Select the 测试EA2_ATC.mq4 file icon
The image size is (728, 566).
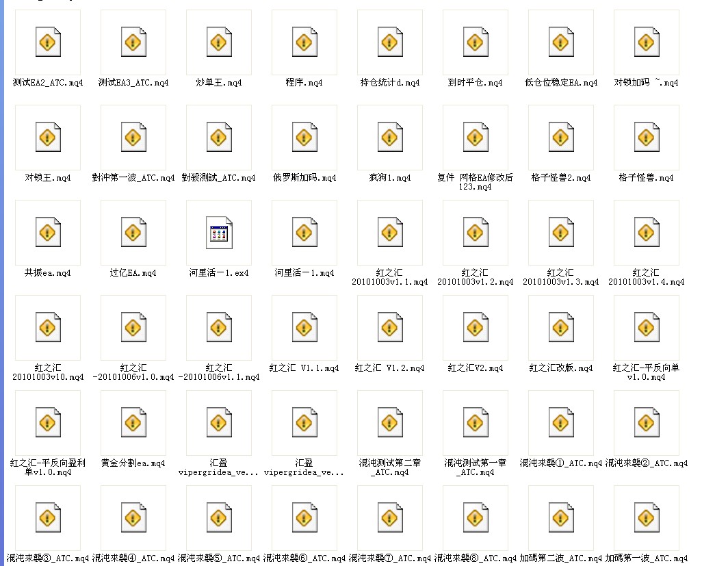coord(48,42)
